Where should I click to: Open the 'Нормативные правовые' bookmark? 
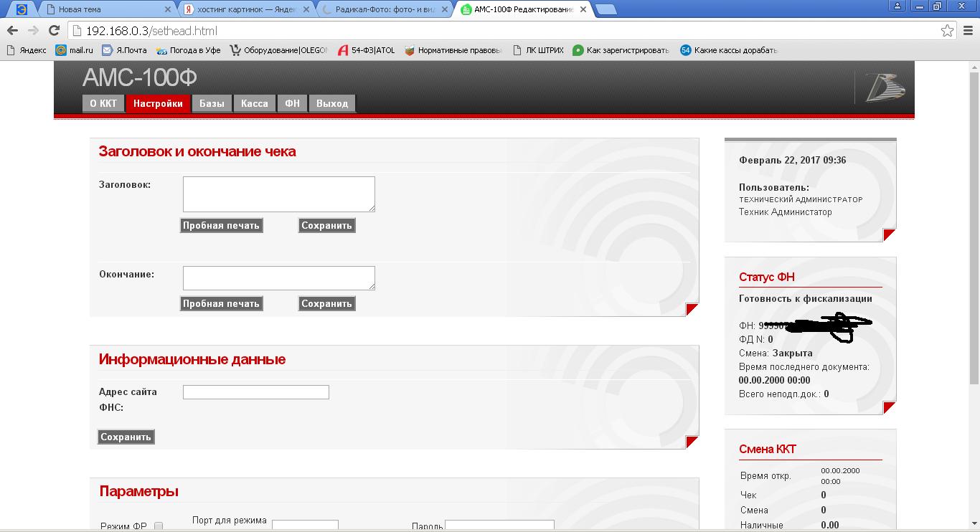click(x=454, y=50)
